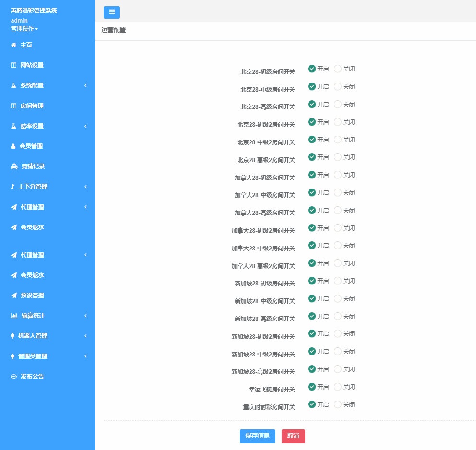Select 关闭 for 北京28-初级房间开关

(x=338, y=69)
